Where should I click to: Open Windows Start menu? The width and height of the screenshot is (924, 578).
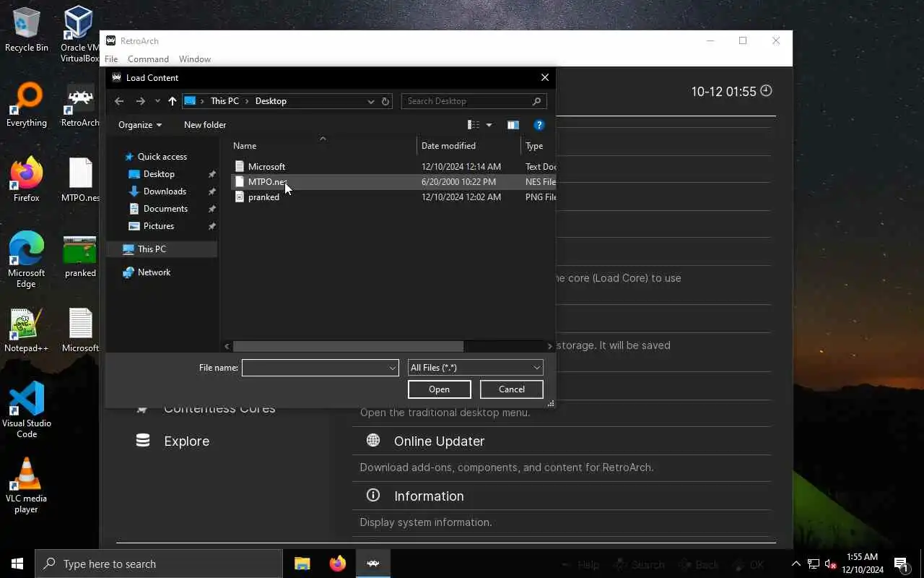[x=17, y=564]
